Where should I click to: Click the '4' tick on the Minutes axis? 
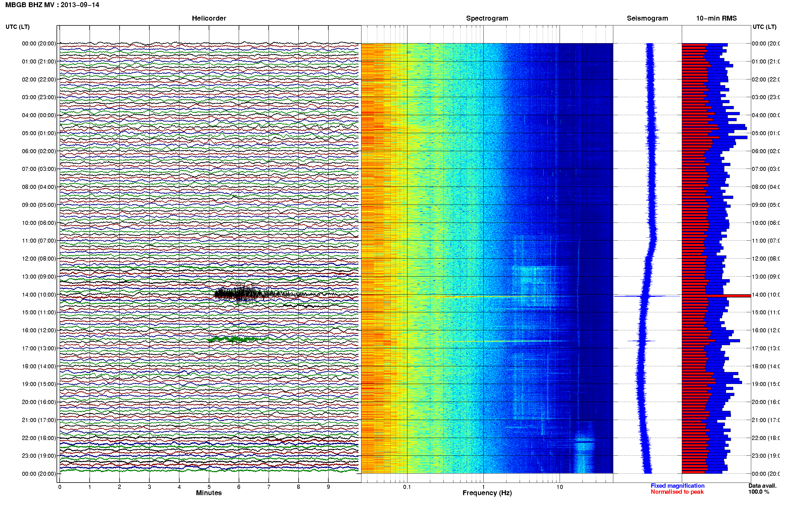(179, 487)
